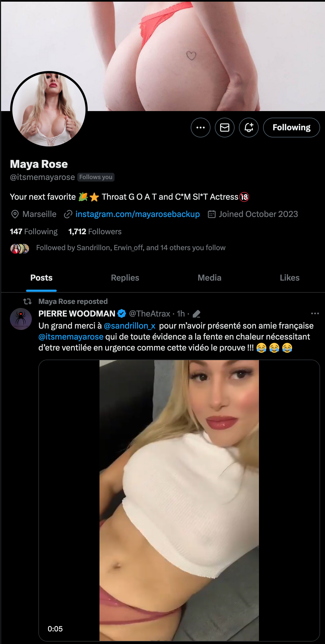The image size is (325, 644).
Task: Play the reposted video
Action: click(x=179, y=500)
